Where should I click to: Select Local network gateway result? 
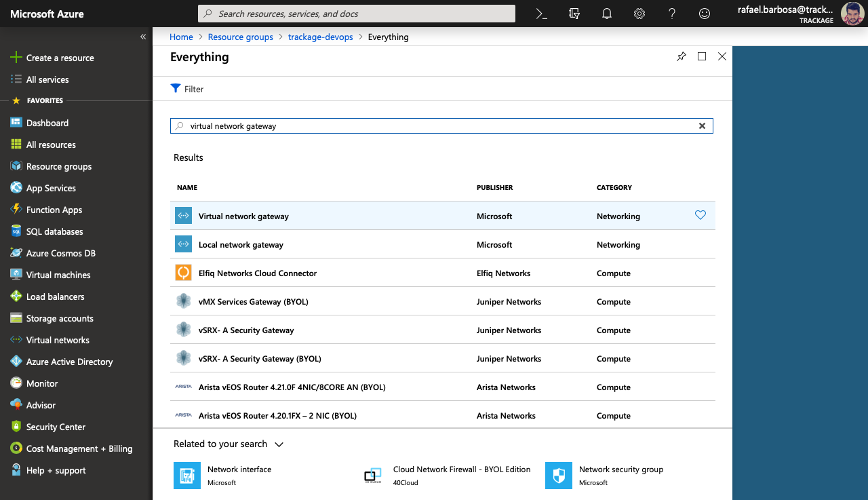[x=241, y=245]
